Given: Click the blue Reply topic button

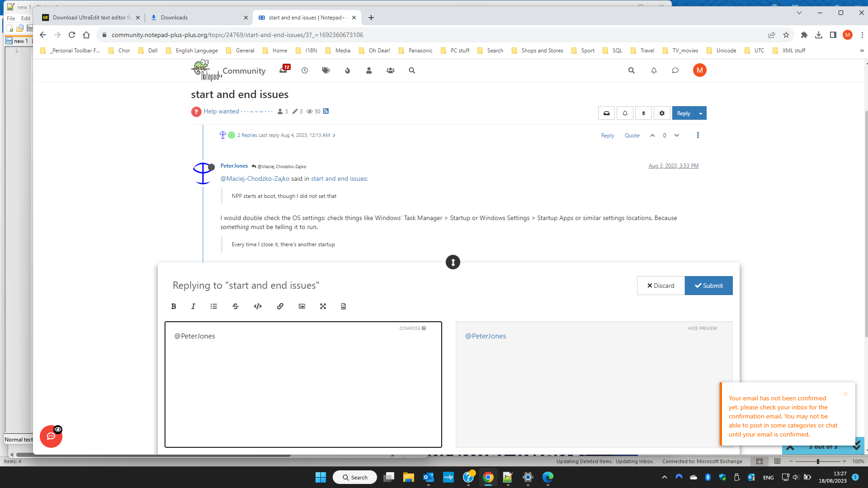Looking at the screenshot, I should 684,113.
